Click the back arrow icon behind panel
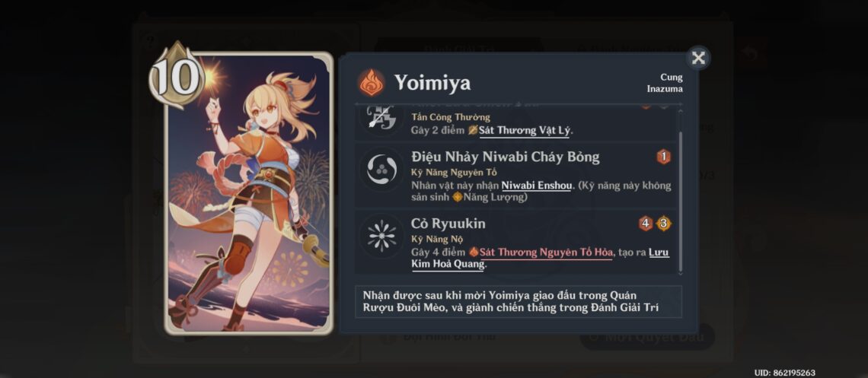The height and width of the screenshot is (378, 868). point(751,53)
